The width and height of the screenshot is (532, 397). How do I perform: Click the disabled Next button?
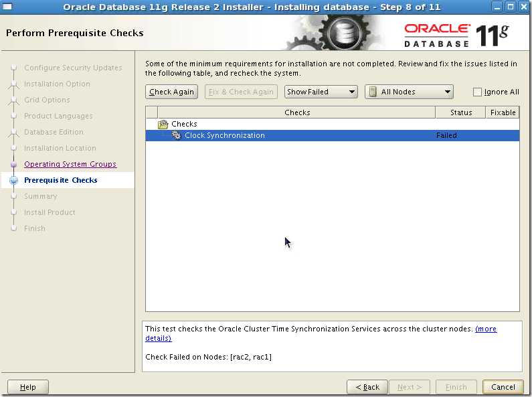click(409, 387)
